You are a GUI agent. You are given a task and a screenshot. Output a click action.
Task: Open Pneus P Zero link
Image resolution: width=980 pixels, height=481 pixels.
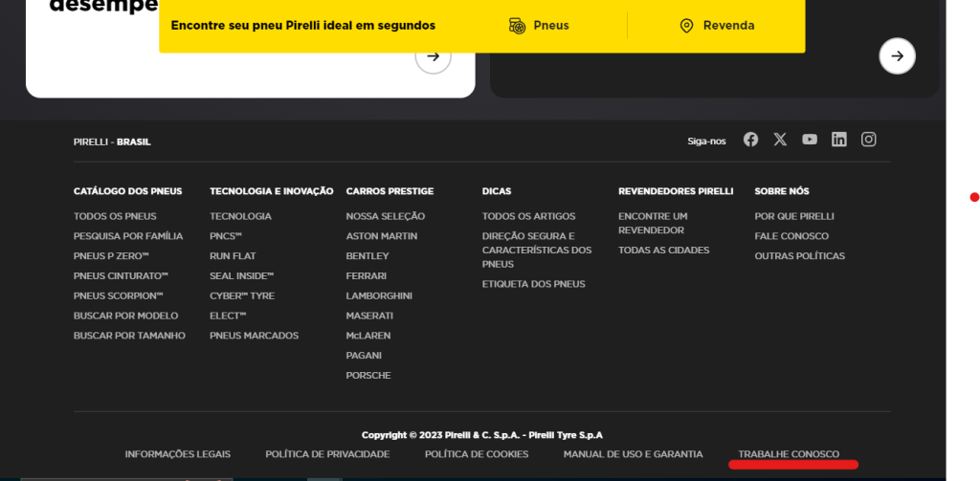click(111, 256)
